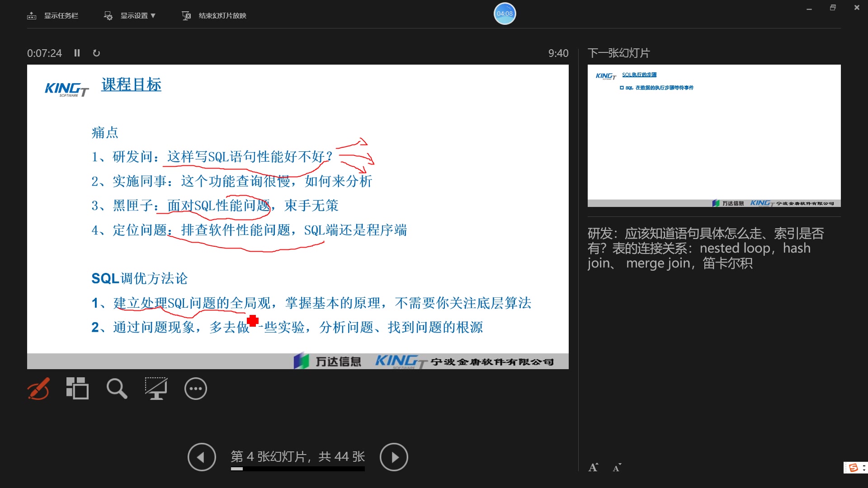Pause the presentation timer

[77, 53]
